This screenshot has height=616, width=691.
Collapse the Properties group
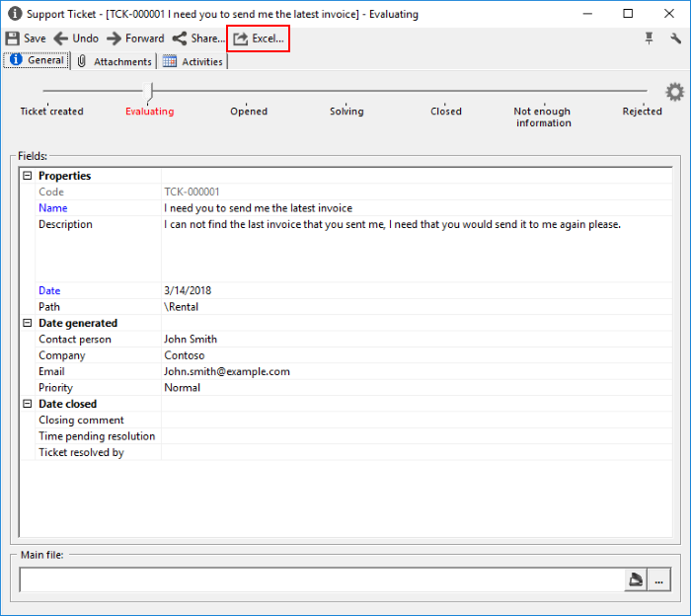28,176
